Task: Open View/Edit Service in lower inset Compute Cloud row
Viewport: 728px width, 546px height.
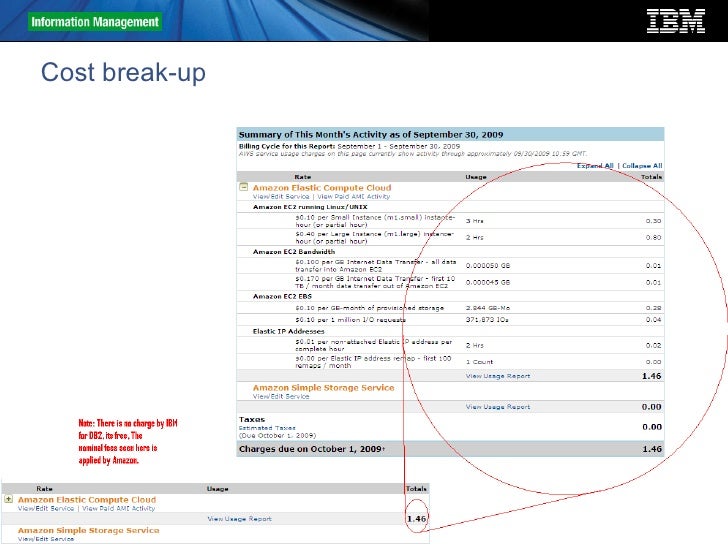Action: (x=46, y=508)
